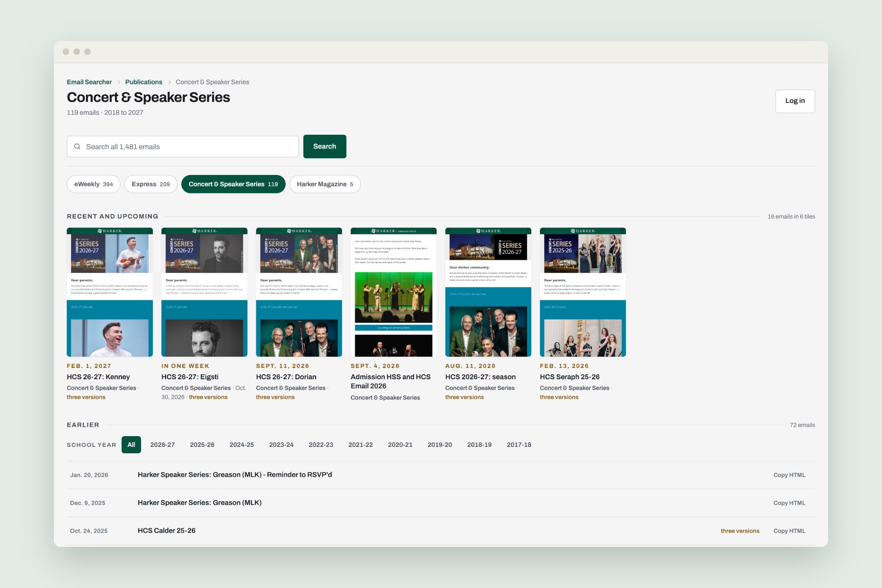Filter by school year 2021-22

361,445
